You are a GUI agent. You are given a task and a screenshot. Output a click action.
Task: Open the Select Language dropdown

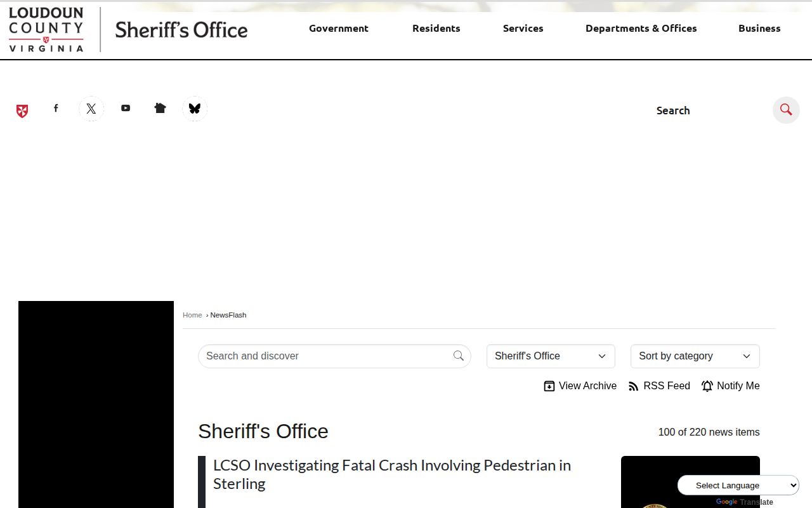point(738,486)
